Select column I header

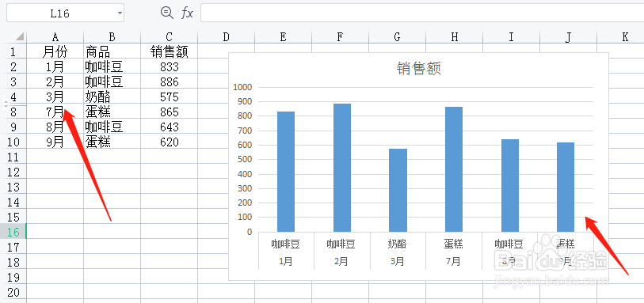point(512,37)
